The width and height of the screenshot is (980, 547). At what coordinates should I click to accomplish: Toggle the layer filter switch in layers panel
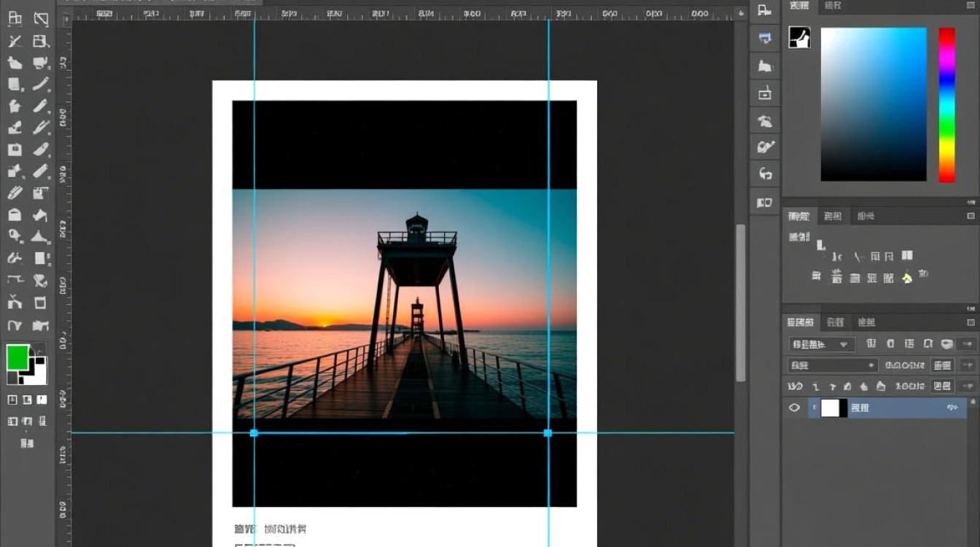pyautogui.click(x=946, y=344)
